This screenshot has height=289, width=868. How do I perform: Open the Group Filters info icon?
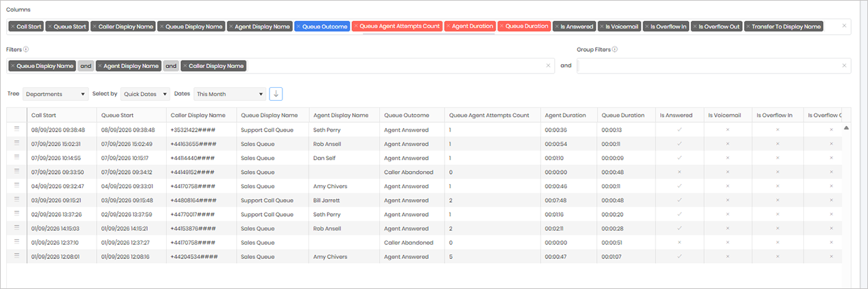pyautogui.click(x=615, y=50)
